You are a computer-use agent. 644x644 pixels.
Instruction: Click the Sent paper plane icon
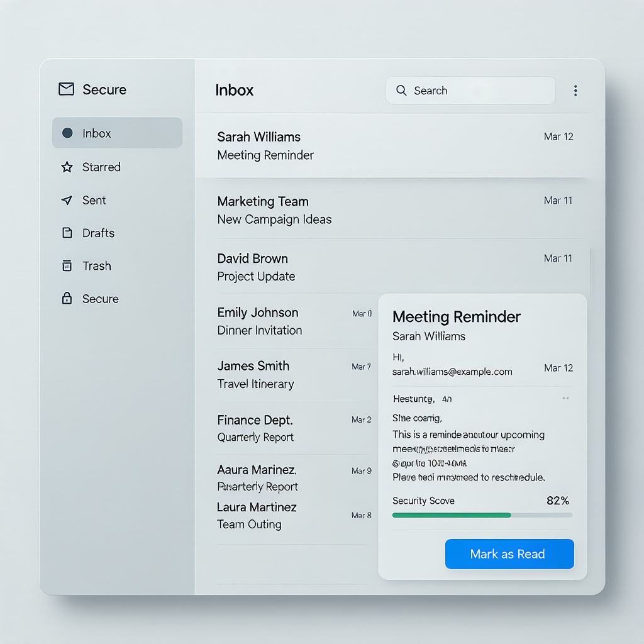click(67, 200)
